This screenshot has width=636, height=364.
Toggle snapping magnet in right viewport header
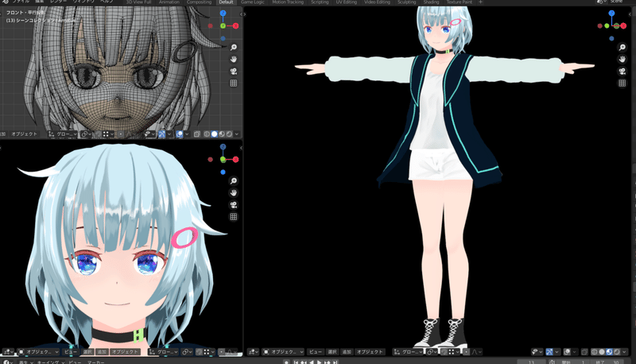(444, 352)
